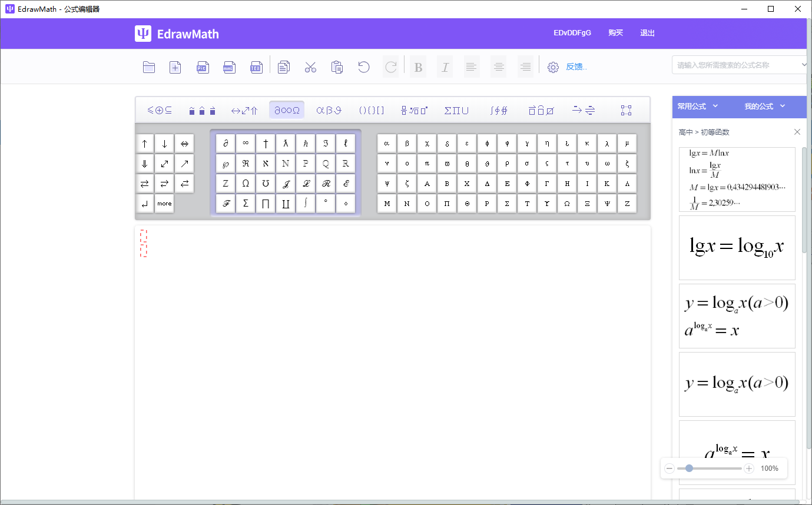Open a file with the folder icon
Screen dimensions: 812x505
149,67
